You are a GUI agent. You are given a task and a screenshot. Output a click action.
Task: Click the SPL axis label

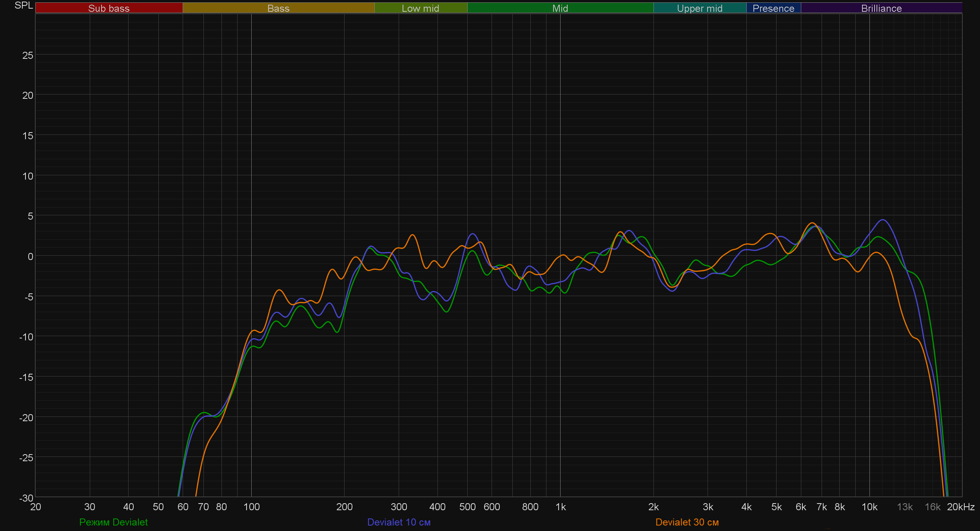pos(24,5)
